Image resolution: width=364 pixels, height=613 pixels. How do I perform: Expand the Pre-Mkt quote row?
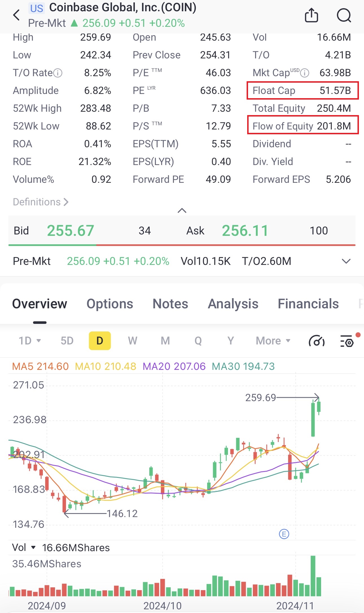346,261
